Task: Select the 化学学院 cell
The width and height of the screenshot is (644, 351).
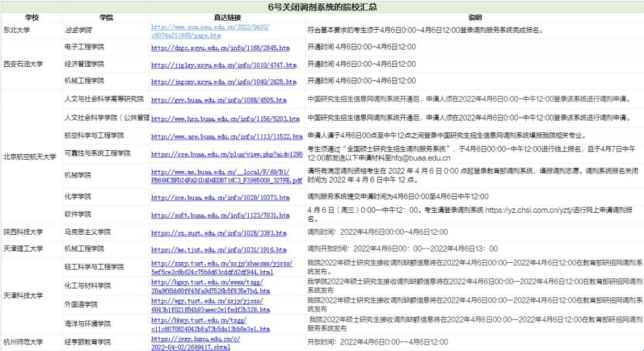Action: (x=106, y=197)
